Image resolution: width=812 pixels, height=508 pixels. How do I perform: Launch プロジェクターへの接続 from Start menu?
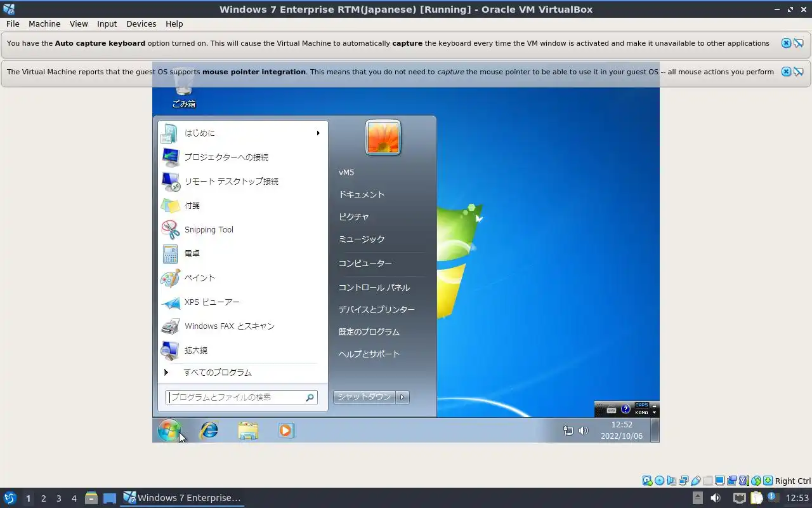(x=242, y=157)
